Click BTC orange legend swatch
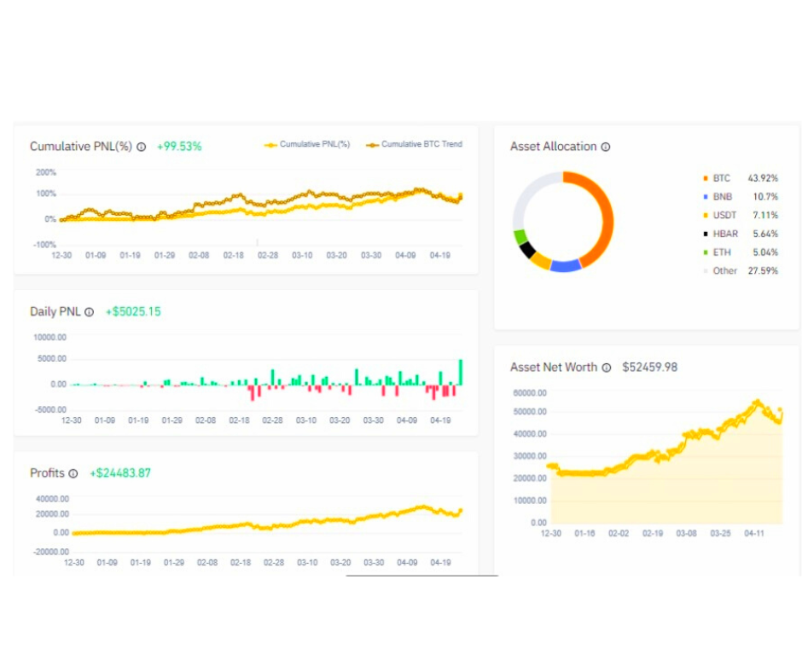This screenshot has width=802, height=672. pos(706,178)
